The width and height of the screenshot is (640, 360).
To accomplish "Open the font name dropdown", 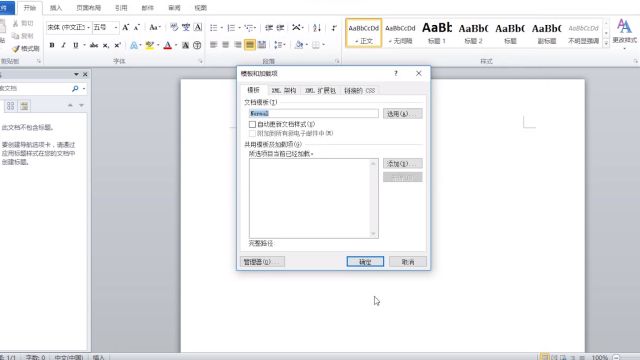I will tap(89, 27).
